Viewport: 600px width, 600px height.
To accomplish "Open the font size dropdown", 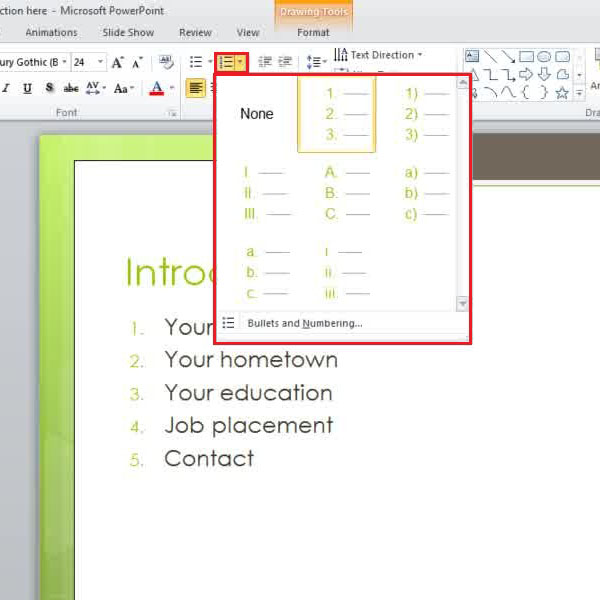I will (101, 62).
